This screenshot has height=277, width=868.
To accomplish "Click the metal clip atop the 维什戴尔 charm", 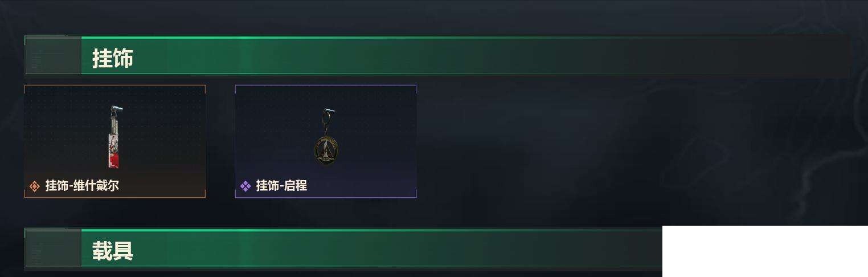I will pyautogui.click(x=117, y=108).
